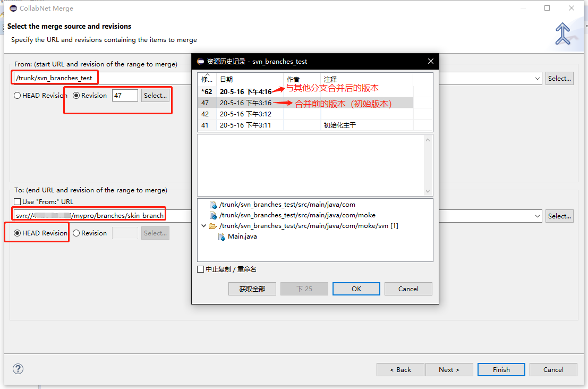Click Cancel in history dialog
Viewport: 588px width, 389px height.
(408, 289)
